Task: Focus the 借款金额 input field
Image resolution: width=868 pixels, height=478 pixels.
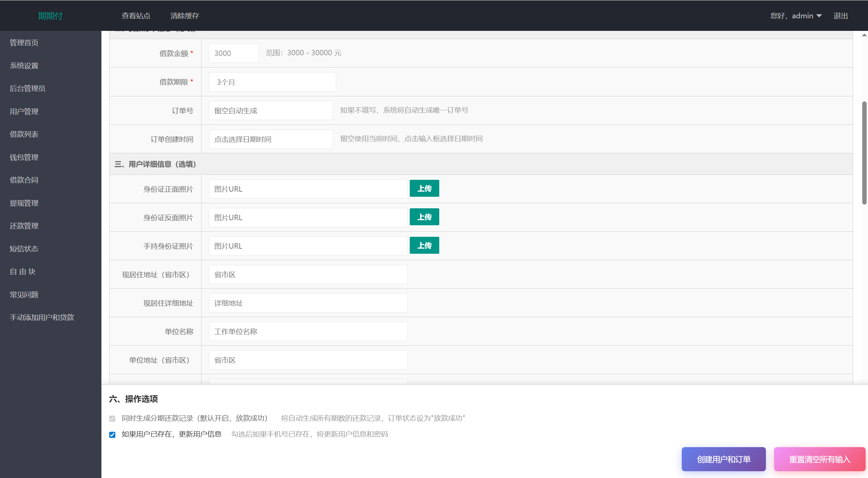Action: (233, 53)
